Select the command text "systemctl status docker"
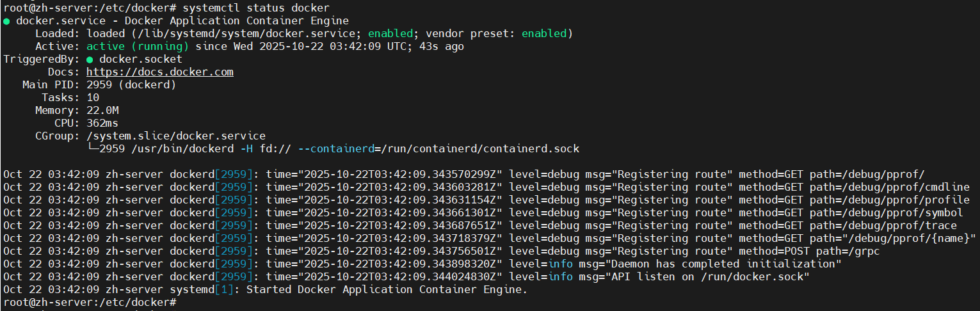 point(256,8)
